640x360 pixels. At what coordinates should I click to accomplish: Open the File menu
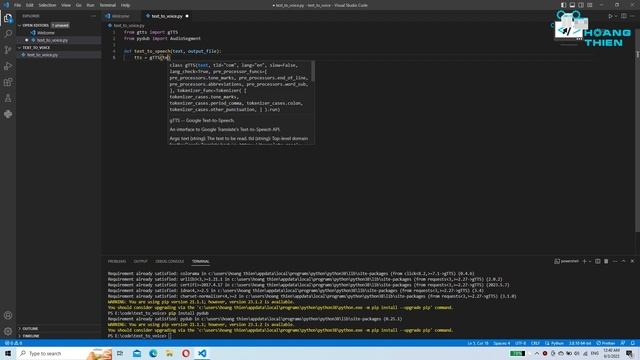pyautogui.click(x=17, y=5)
